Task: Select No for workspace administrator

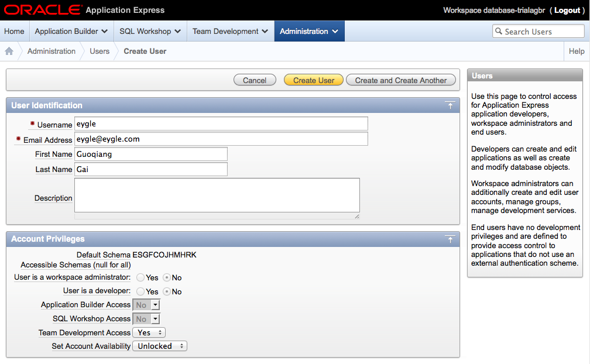Action: 166,277
